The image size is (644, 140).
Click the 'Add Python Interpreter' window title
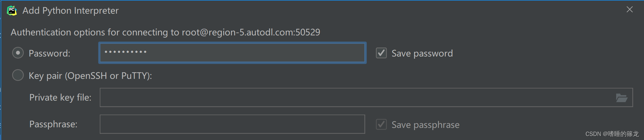point(71,11)
